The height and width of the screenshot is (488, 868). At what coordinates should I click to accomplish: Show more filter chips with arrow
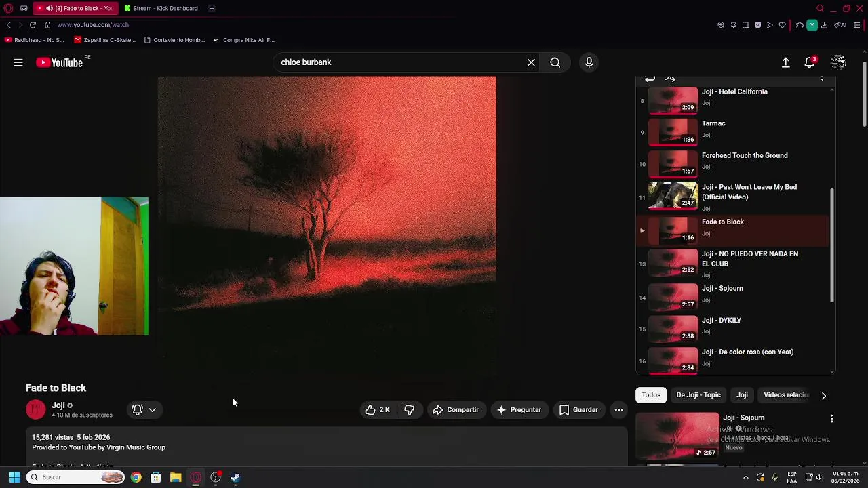click(823, 395)
